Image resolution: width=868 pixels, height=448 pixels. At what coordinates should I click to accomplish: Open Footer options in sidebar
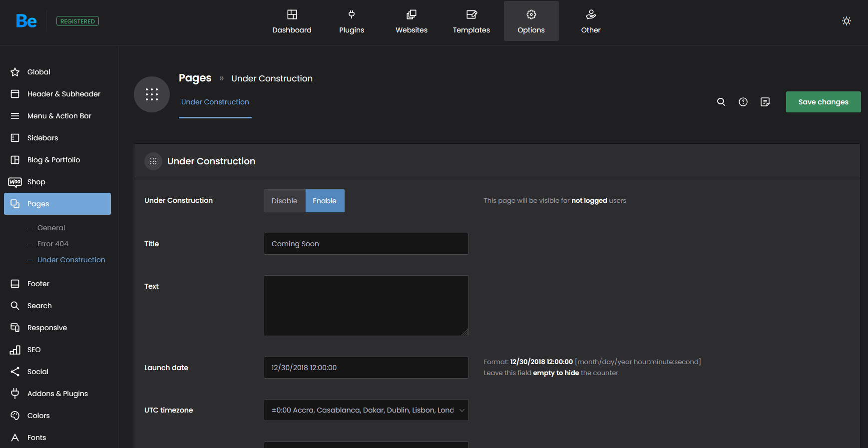[x=57, y=284]
